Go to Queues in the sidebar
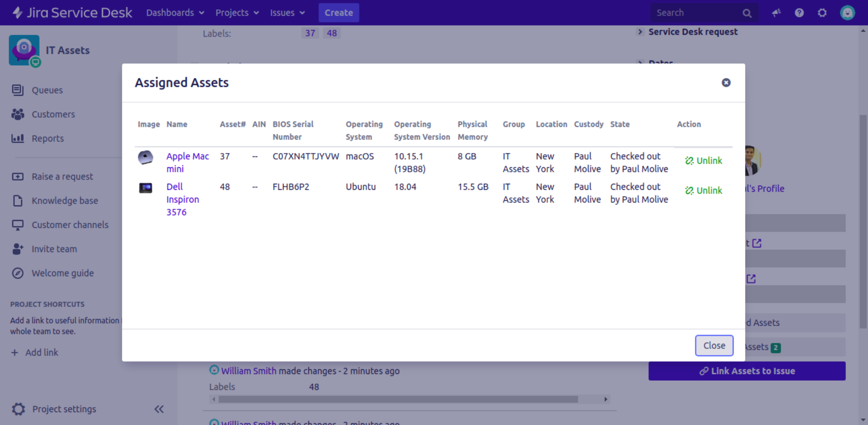Image resolution: width=868 pixels, height=425 pixels. tap(47, 90)
